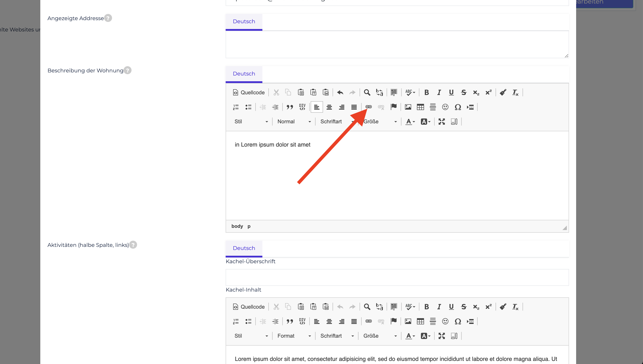Maximize the Beschreibung editor

[442, 122]
